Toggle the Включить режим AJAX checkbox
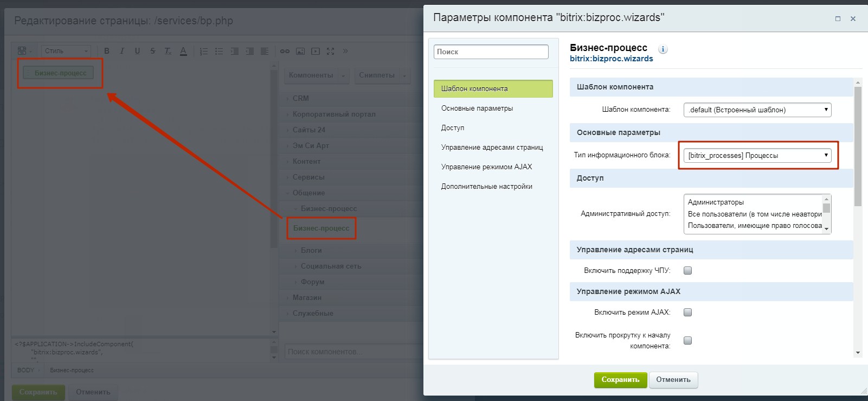The width and height of the screenshot is (868, 401). coord(687,312)
